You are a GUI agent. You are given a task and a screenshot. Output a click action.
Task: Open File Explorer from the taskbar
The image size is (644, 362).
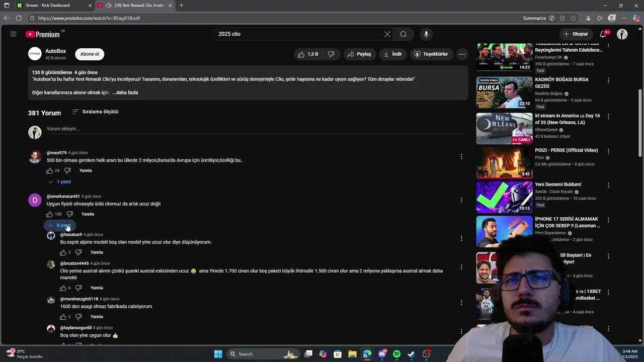point(352,354)
